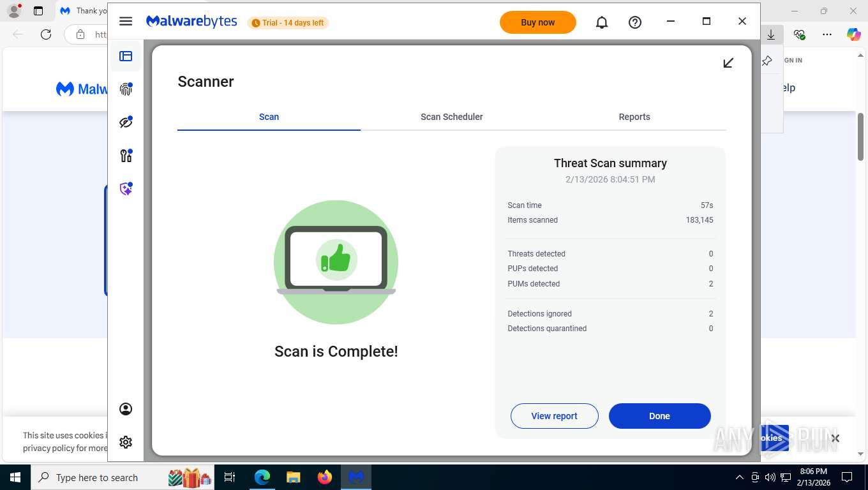This screenshot has width=868, height=490.
Task: Click the View report button
Action: 555,416
